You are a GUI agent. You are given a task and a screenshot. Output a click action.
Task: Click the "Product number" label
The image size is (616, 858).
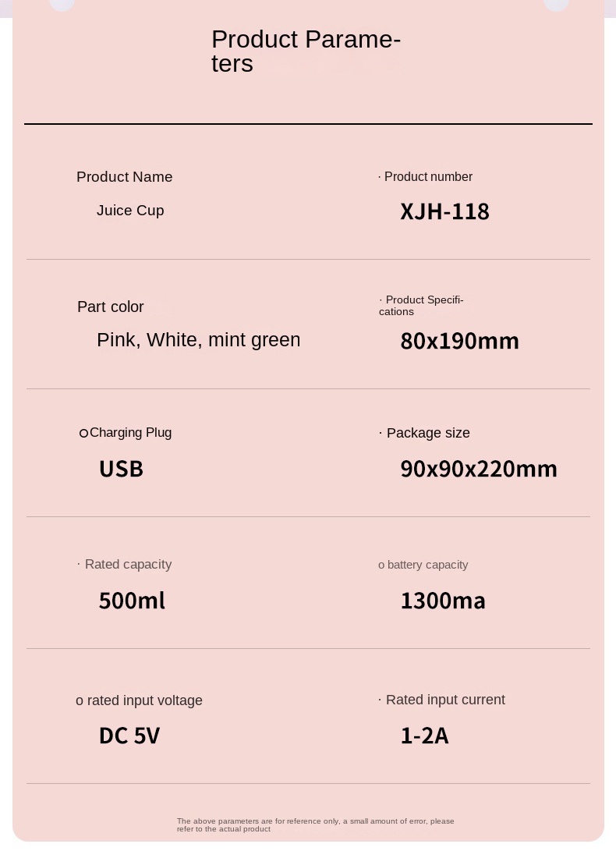tap(428, 177)
